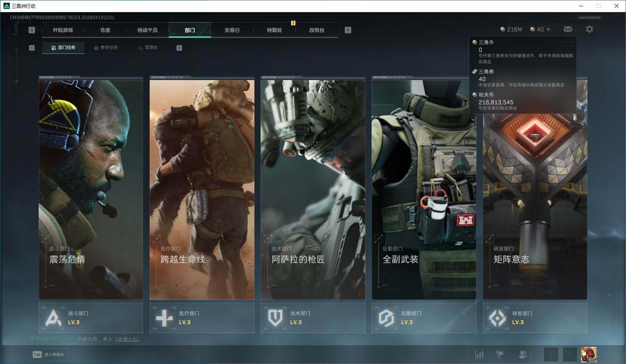The image size is (626, 364).
Task: Switch to the 仓库 tab
Action: tap(105, 30)
